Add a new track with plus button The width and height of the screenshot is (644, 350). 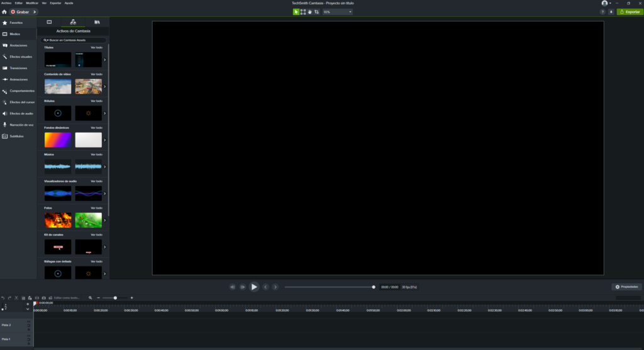tap(28, 305)
